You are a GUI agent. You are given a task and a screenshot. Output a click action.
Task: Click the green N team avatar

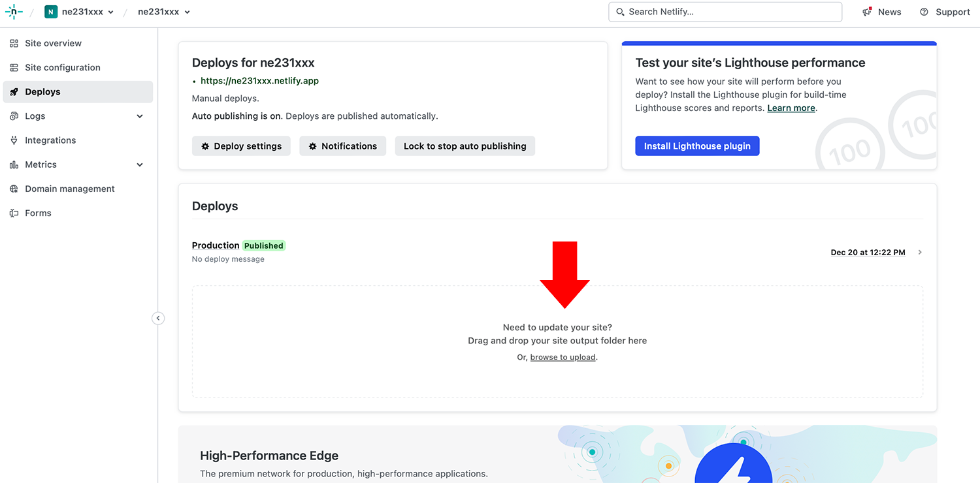51,12
